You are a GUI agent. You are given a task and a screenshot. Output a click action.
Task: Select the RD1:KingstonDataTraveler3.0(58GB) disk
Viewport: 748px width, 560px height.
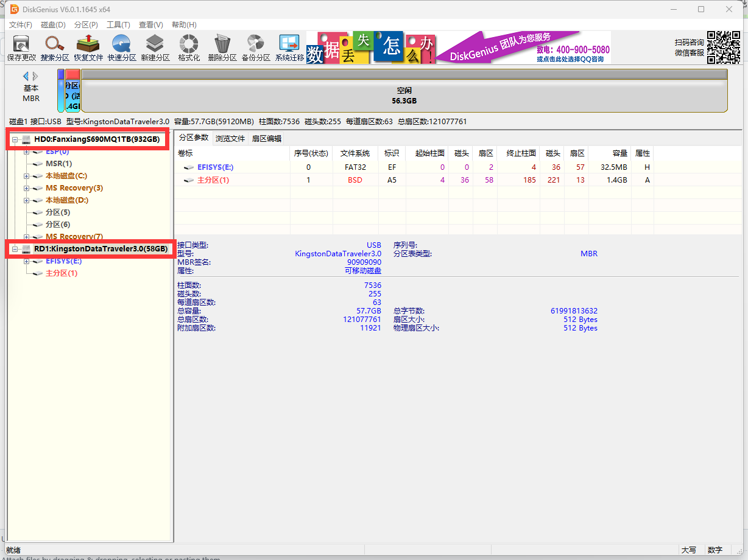tap(101, 249)
